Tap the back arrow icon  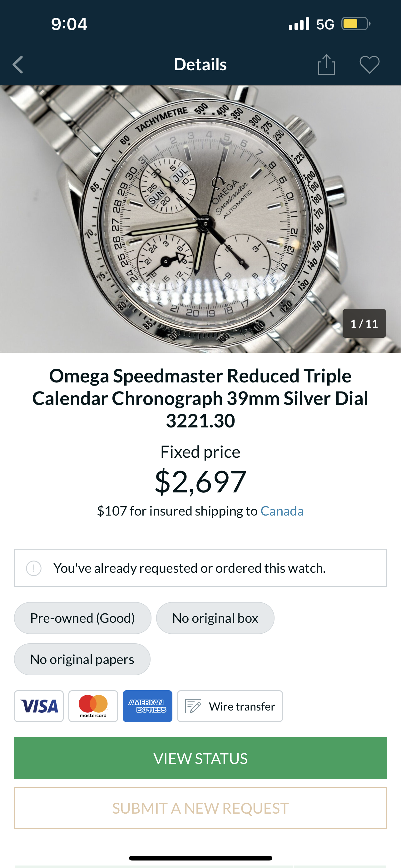(x=18, y=64)
